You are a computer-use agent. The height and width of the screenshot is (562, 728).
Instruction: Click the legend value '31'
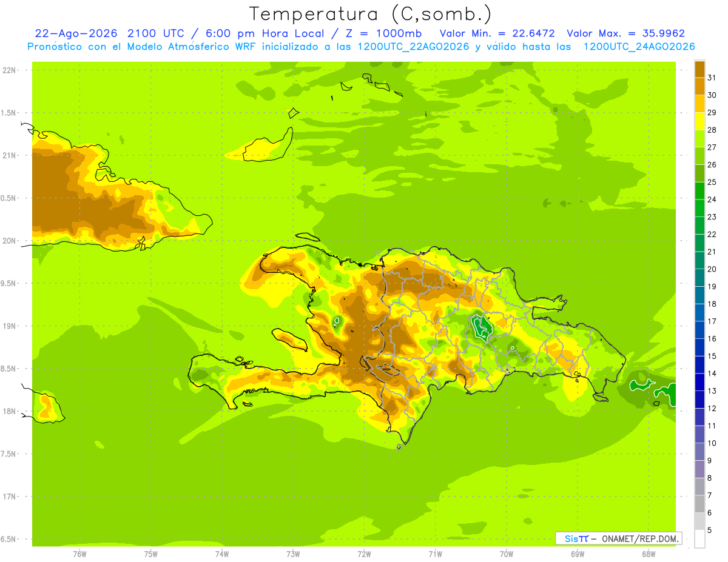pos(712,77)
